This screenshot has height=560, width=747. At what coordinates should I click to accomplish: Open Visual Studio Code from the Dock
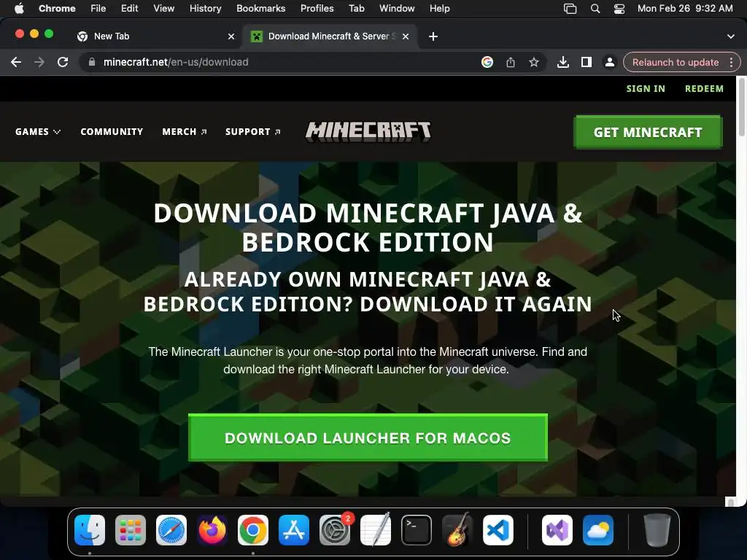point(498,530)
